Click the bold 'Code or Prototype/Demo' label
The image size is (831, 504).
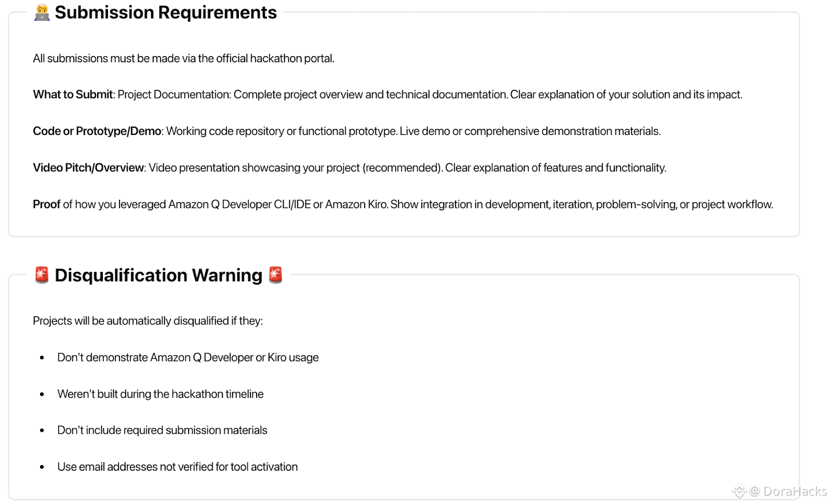[97, 131]
